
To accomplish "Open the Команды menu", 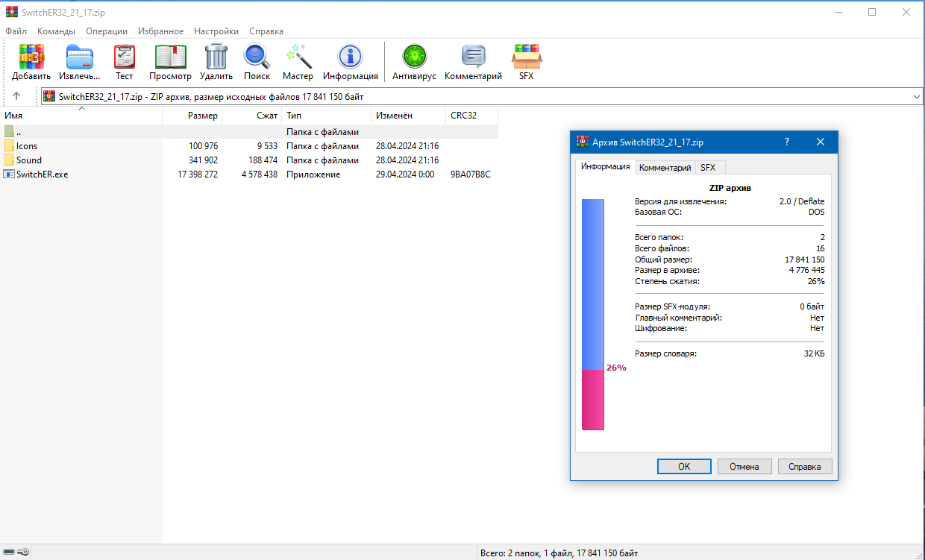I will pos(56,31).
